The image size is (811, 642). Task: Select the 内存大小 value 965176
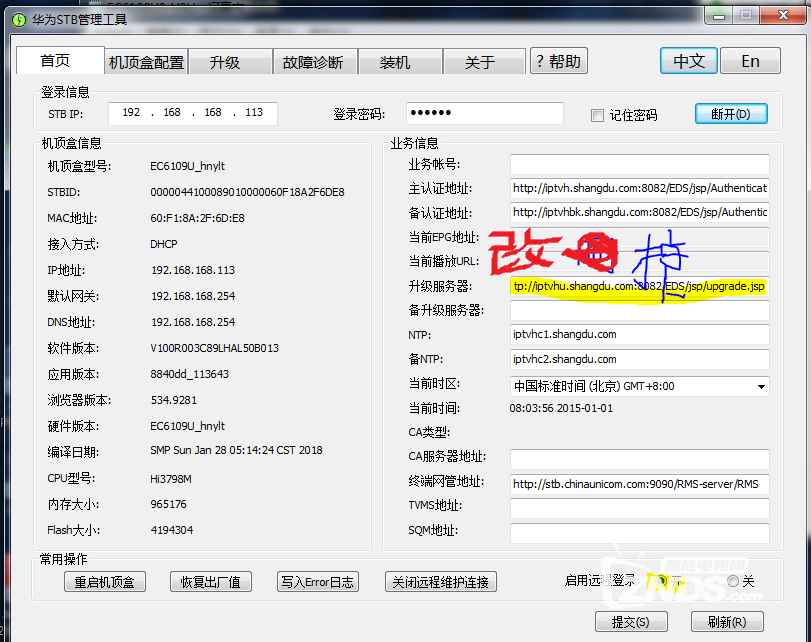(169, 504)
